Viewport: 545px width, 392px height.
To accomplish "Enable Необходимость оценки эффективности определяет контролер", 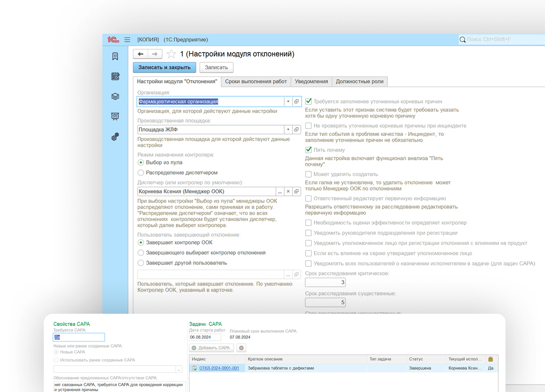I will (x=308, y=223).
